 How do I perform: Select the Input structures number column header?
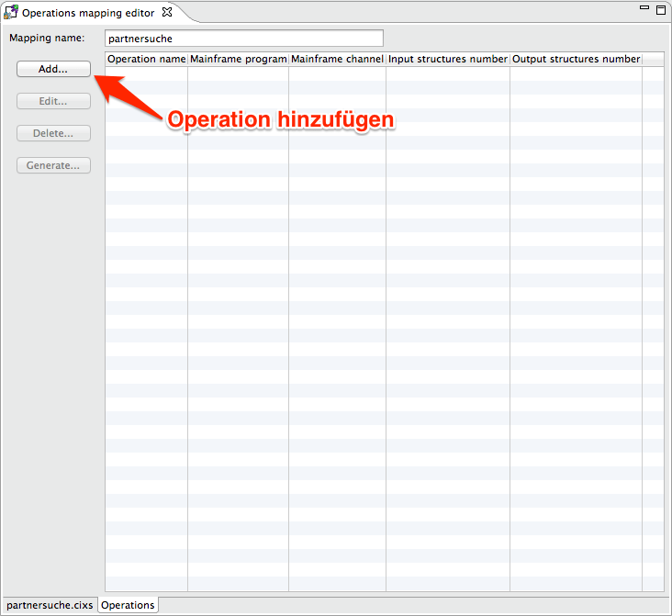(x=447, y=59)
